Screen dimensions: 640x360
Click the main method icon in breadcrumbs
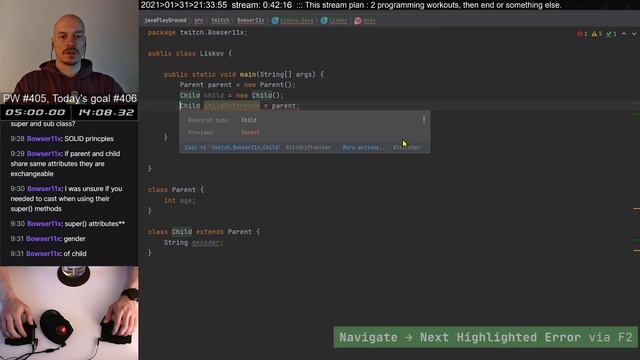358,20
